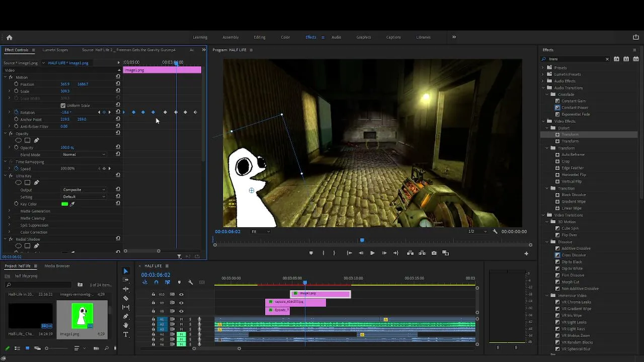Click Go to Out point button
644x362 pixels.
pyautogui.click(x=396, y=253)
